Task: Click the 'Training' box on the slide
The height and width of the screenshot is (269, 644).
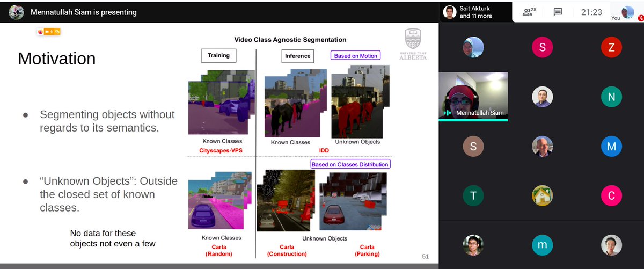Action: [x=218, y=55]
